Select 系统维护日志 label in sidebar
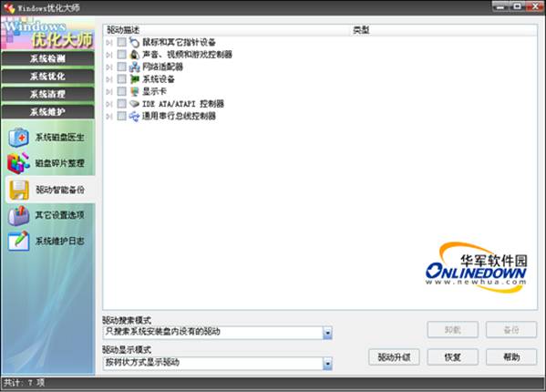546x392 pixels. pos(59,241)
